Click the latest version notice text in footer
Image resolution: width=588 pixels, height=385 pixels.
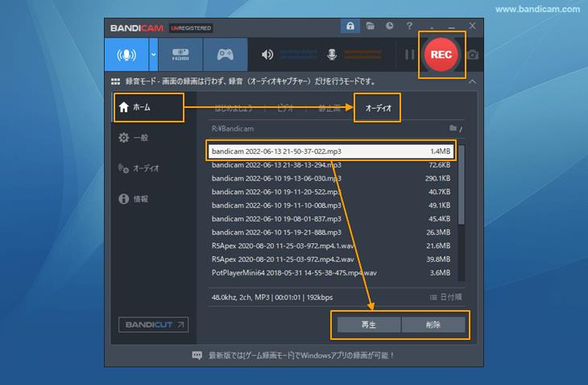[x=301, y=355]
